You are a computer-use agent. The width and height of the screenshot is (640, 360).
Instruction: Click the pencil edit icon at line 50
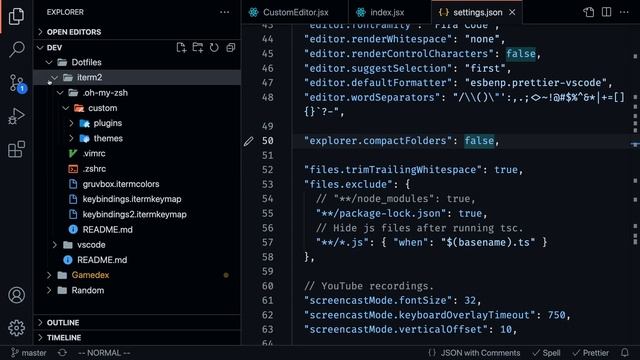(248, 141)
